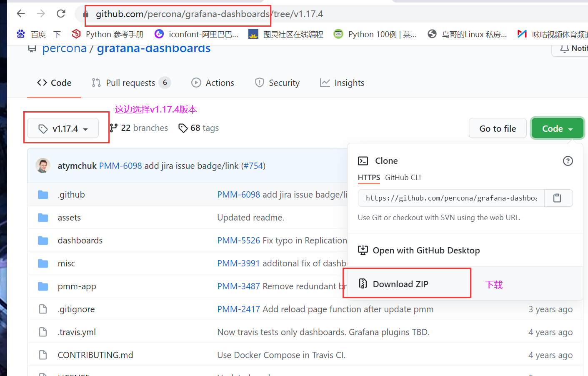Reload the page with refresh icon

click(x=61, y=14)
